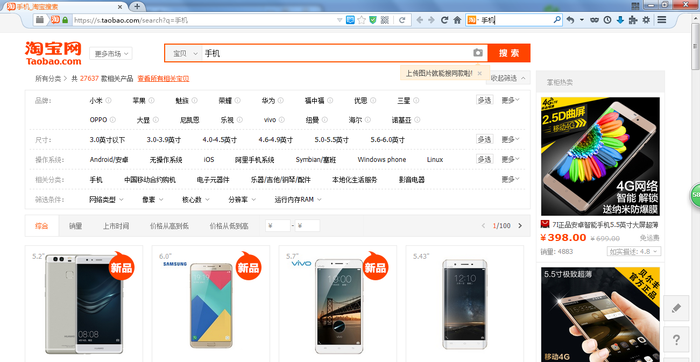Screen dimensions: 700x362
Task: Open image search camera icon
Action: (478, 53)
